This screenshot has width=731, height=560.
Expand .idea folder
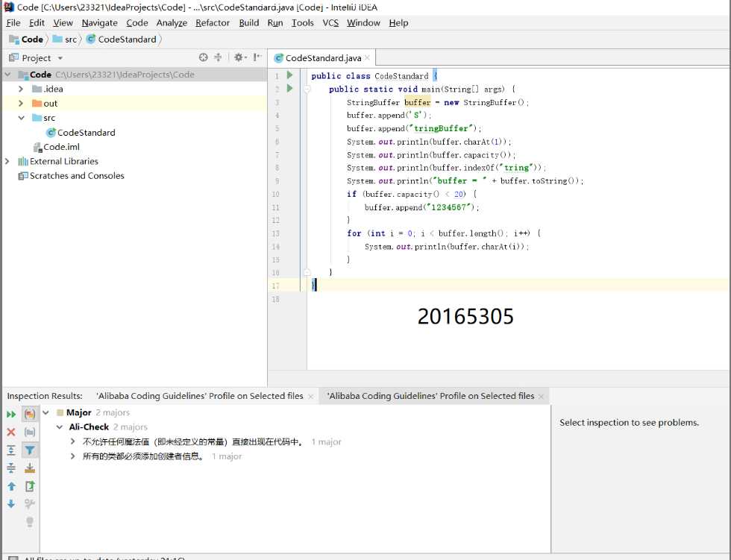click(21, 89)
